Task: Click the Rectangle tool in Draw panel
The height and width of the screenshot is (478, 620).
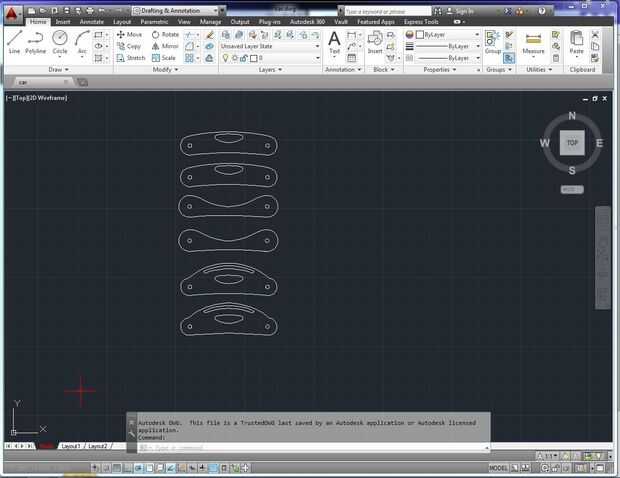Action: click(x=98, y=35)
